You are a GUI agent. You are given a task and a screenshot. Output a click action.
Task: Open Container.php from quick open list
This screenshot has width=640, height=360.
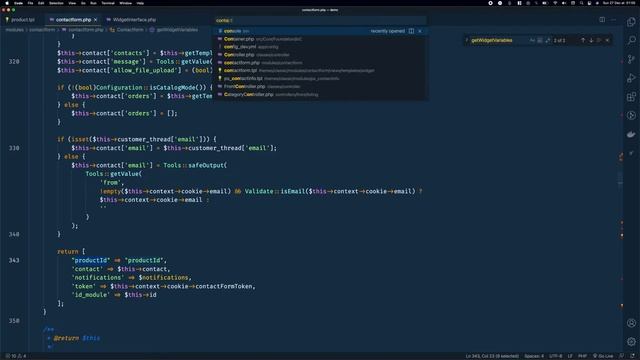(320, 39)
